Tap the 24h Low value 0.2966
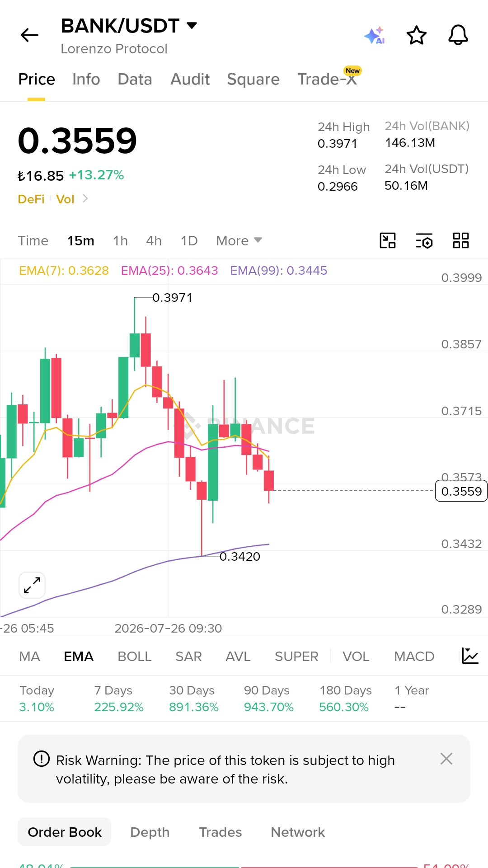Screen dimensions: 488x868 point(338,187)
